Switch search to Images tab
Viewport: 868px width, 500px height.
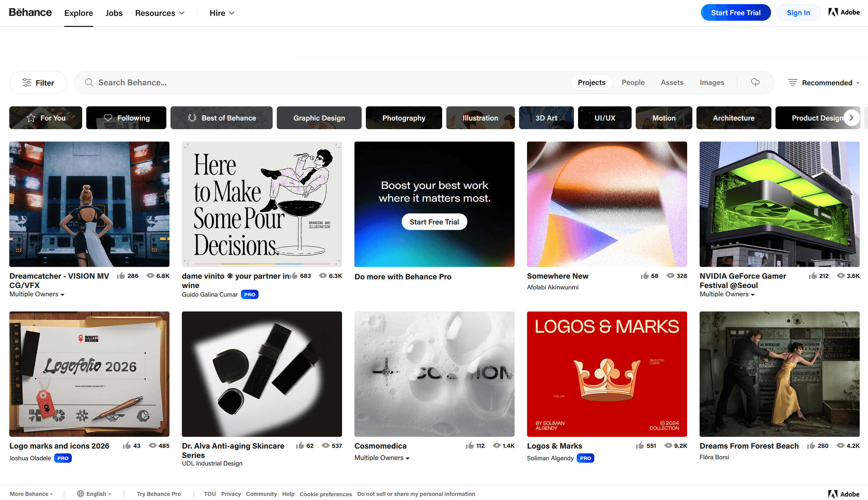coord(712,83)
